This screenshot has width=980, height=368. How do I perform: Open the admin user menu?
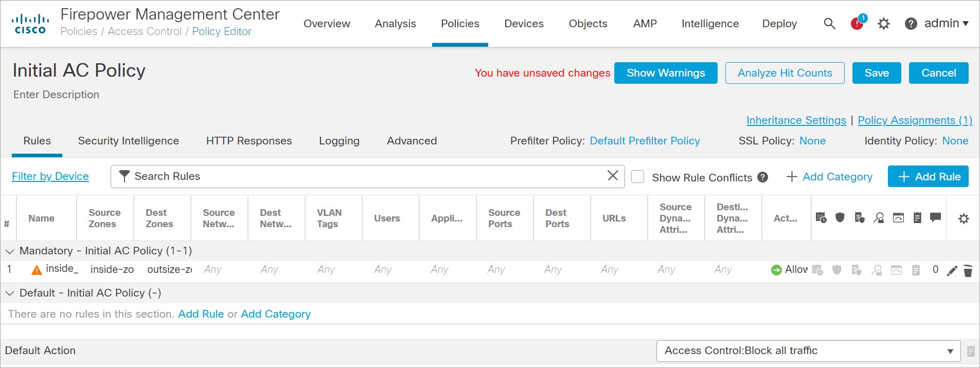[x=946, y=24]
